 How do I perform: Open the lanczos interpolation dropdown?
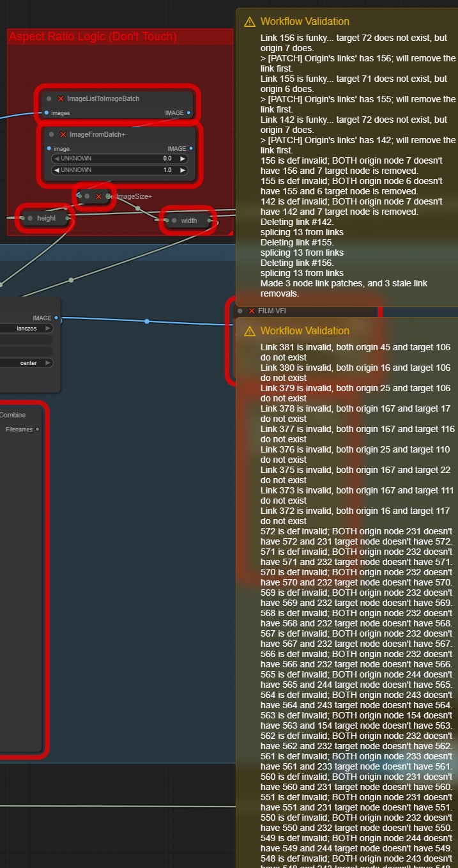[26, 328]
